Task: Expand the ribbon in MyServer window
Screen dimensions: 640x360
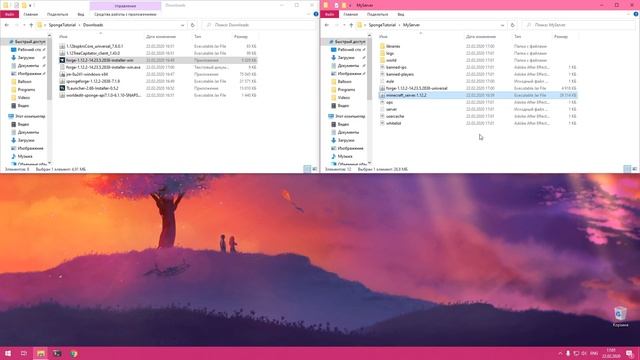Action: pos(629,14)
